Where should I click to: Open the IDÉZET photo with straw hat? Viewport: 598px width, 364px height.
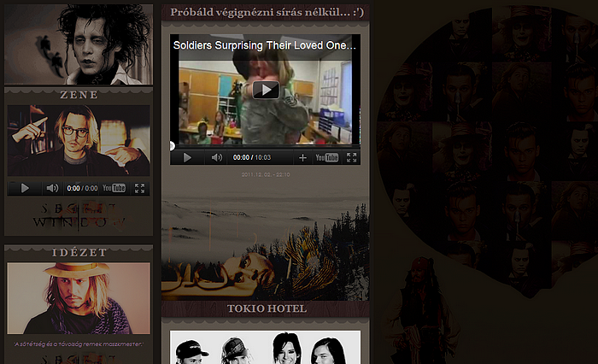tap(79, 298)
